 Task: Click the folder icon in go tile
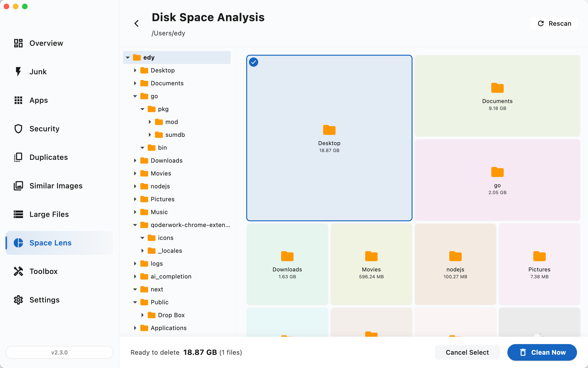(x=497, y=172)
